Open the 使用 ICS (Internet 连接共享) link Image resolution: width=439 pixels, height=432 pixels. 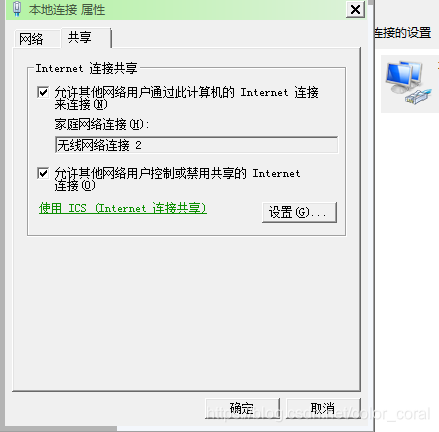tap(123, 208)
